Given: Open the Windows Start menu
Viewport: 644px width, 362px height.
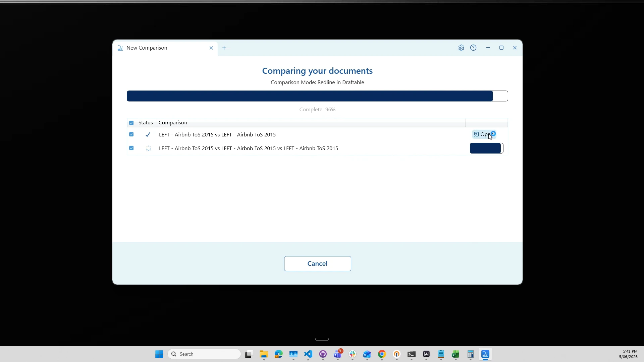Looking at the screenshot, I should coord(159,354).
